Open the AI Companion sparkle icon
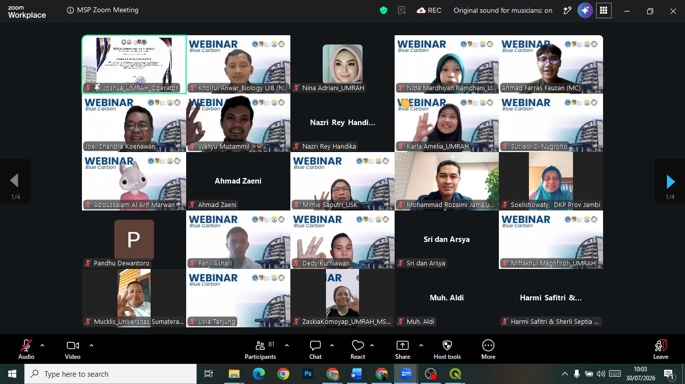The width and height of the screenshot is (685, 384). (585, 10)
